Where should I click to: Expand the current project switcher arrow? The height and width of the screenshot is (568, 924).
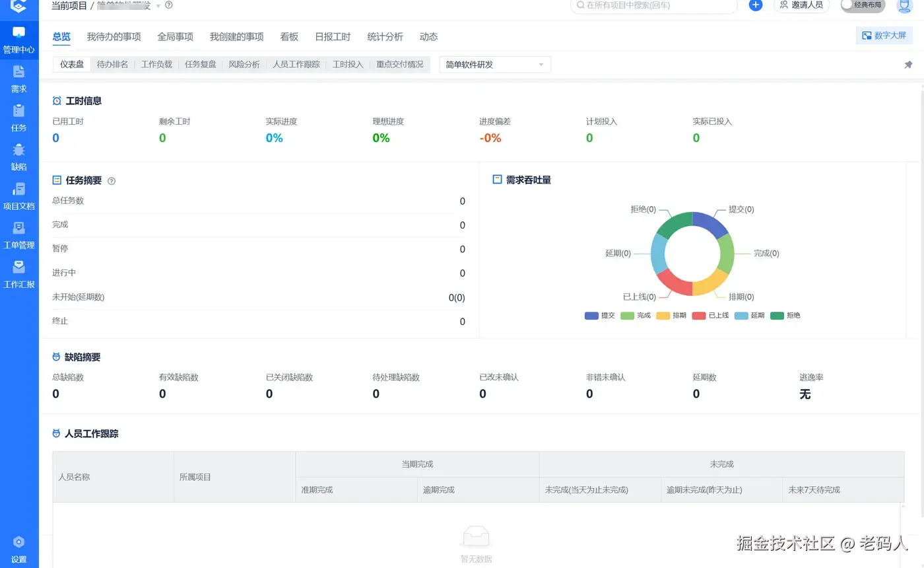coord(158,6)
